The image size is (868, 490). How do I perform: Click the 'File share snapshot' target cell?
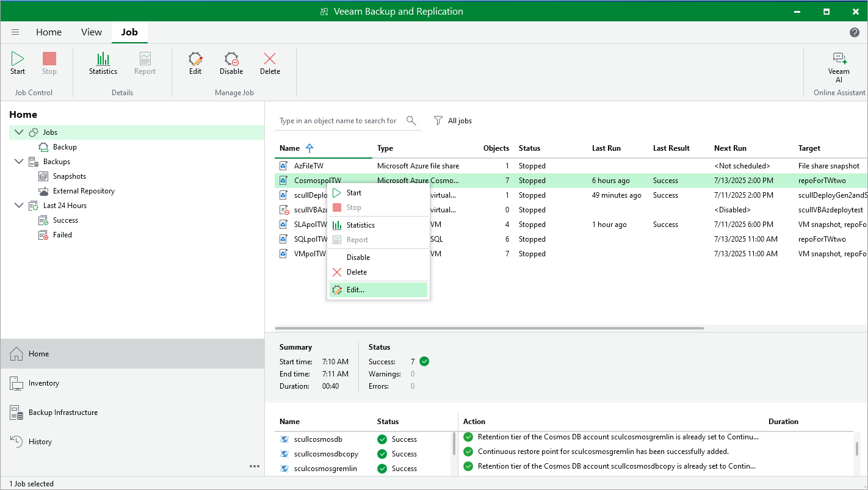[829, 165]
